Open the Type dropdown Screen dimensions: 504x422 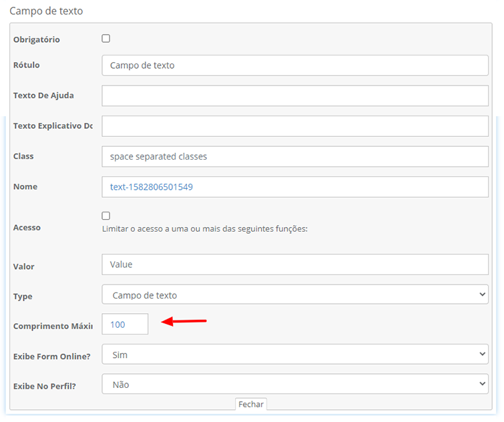pos(294,294)
